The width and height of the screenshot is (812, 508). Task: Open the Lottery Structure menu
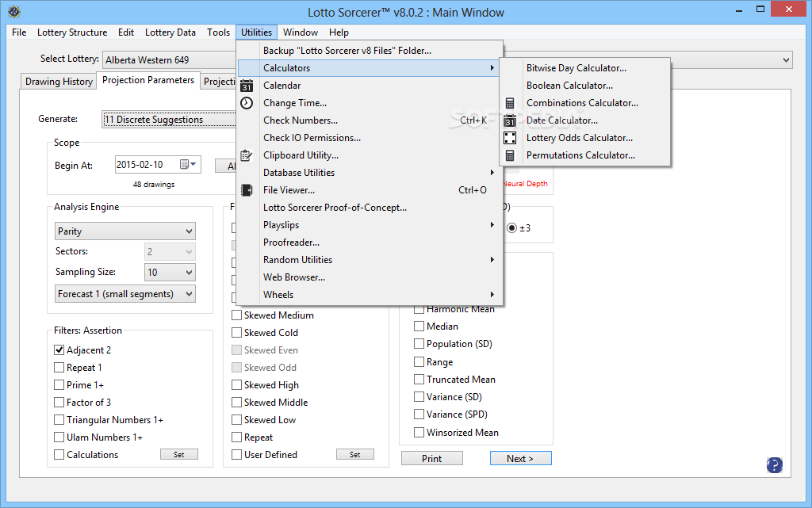(72, 32)
